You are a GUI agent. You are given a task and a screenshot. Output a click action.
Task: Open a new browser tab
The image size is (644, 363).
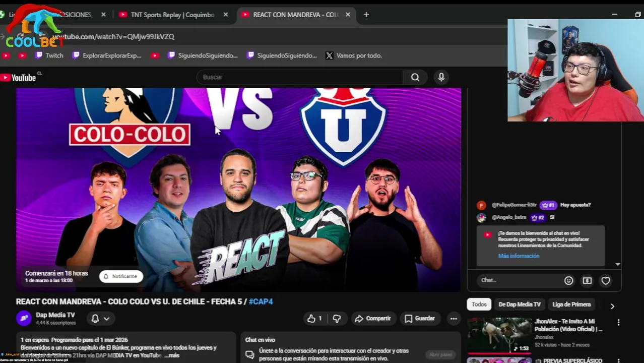pyautogui.click(x=366, y=15)
